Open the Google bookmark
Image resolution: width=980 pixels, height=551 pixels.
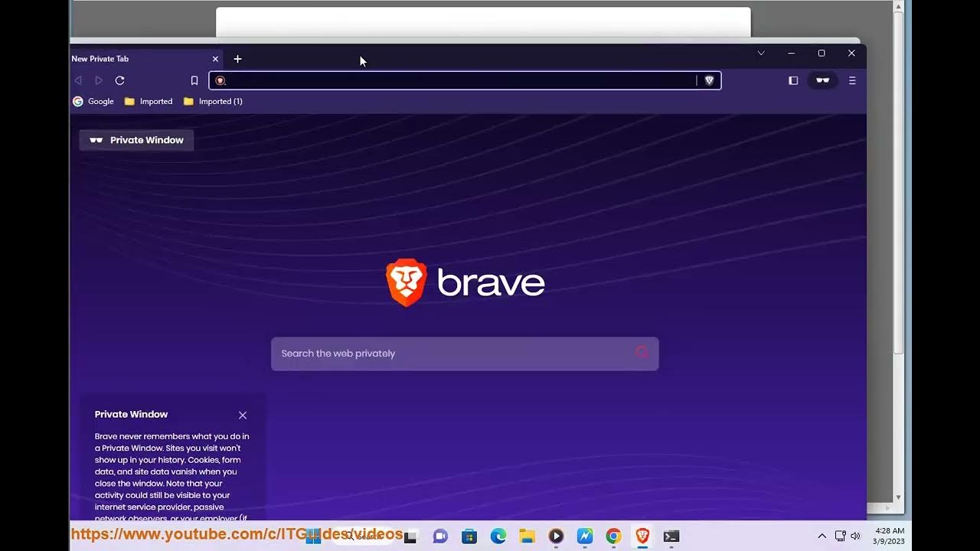[x=93, y=101]
